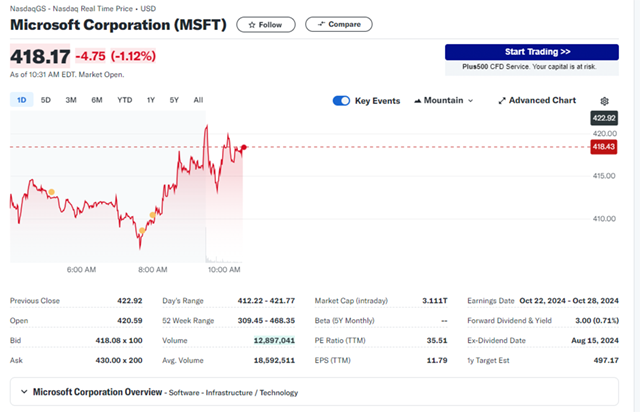Switch chart to YTD range

click(x=124, y=100)
